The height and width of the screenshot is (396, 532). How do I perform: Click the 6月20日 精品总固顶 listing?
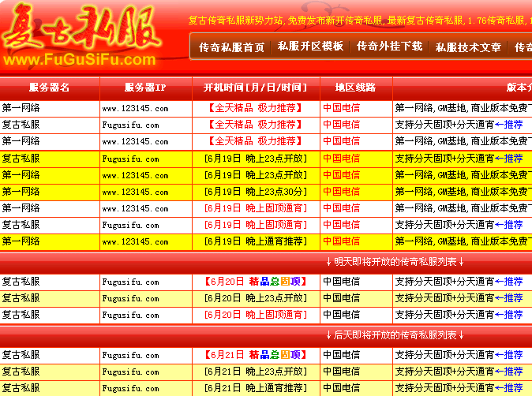(255, 282)
